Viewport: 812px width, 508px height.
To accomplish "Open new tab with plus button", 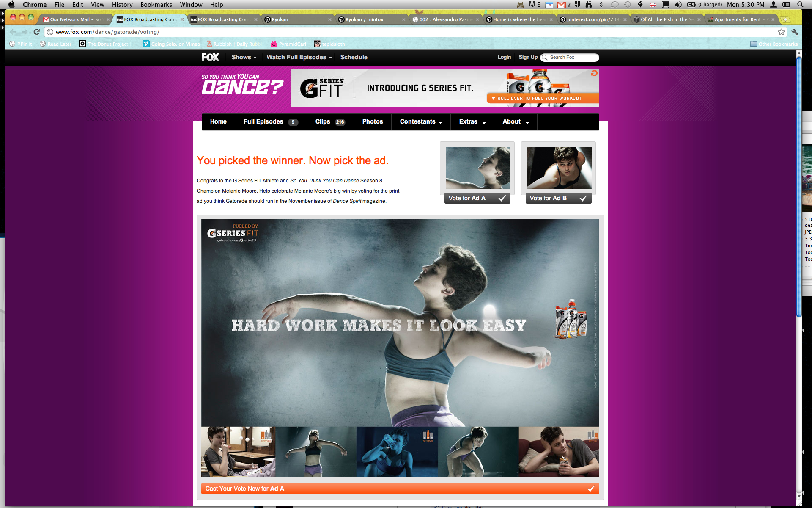I will pyautogui.click(x=785, y=19).
